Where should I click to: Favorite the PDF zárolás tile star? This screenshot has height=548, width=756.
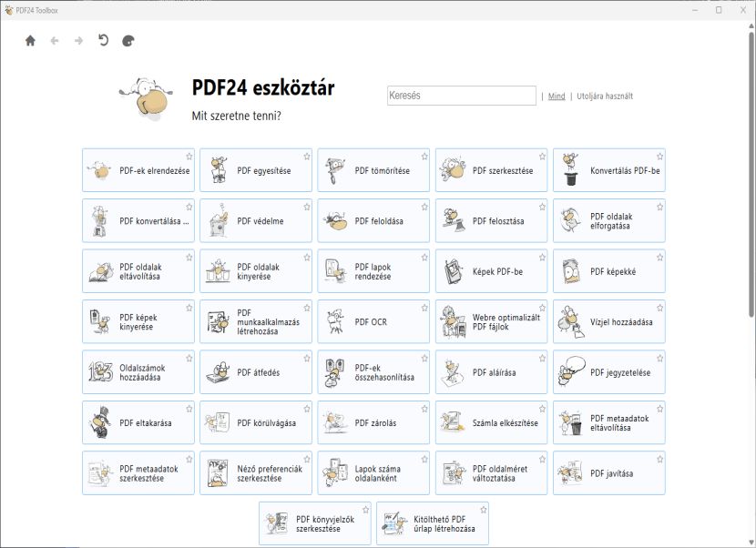424,409
